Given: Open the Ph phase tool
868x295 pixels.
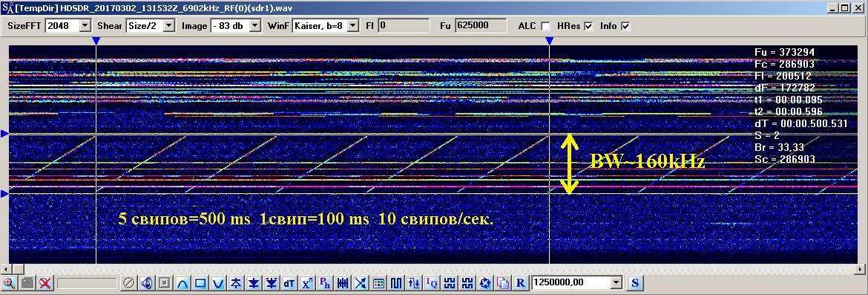Looking at the screenshot, I should tap(325, 283).
